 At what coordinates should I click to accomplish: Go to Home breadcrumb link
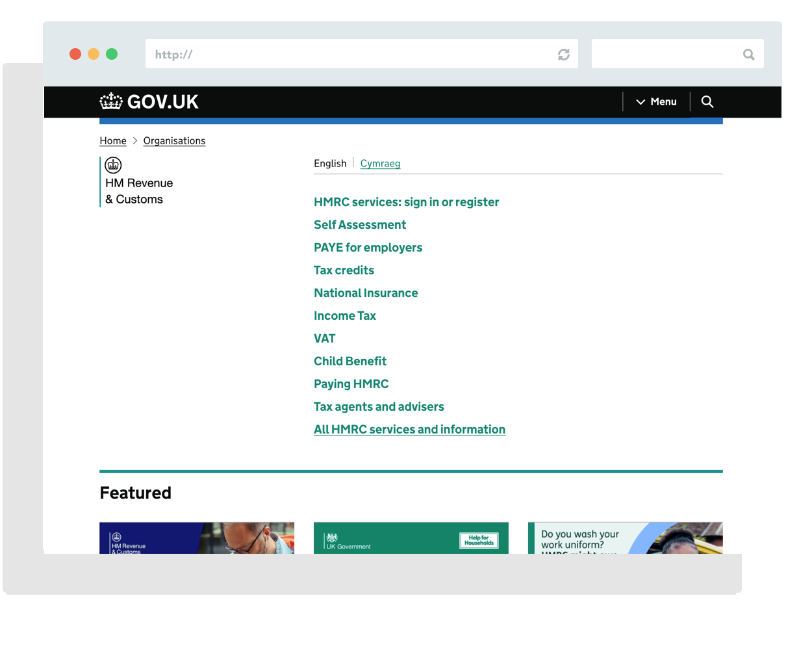pos(113,140)
